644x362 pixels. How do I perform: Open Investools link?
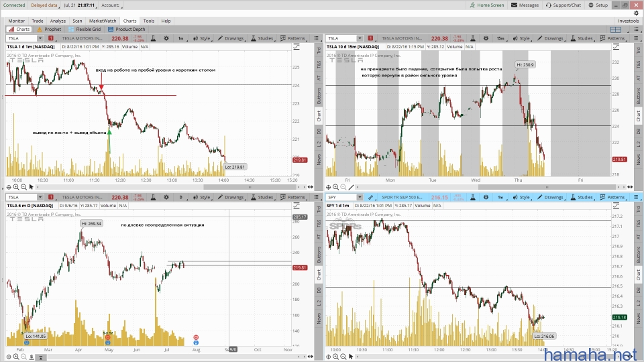629,21
